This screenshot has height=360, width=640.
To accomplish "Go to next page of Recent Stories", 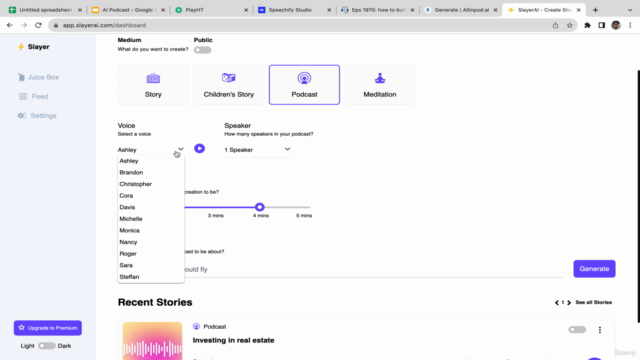I will (x=569, y=302).
